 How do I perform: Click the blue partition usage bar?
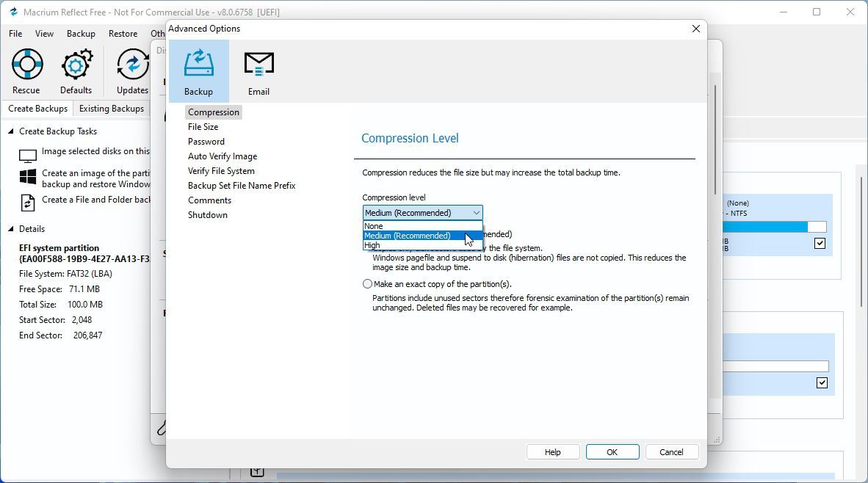tap(765, 227)
